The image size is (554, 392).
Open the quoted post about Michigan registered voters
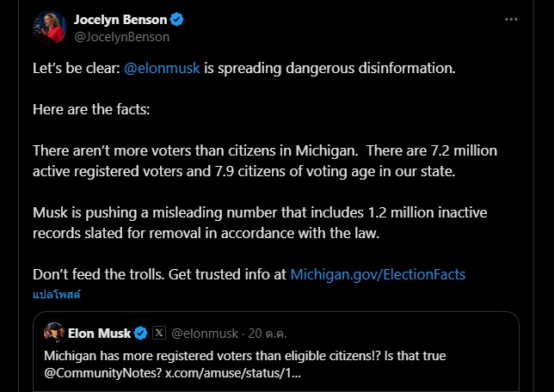tap(344, 355)
